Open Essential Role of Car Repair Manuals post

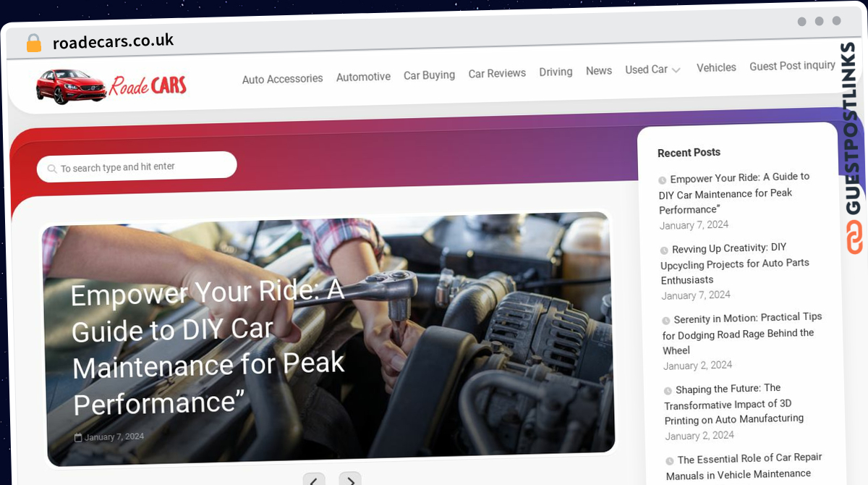[744, 466]
